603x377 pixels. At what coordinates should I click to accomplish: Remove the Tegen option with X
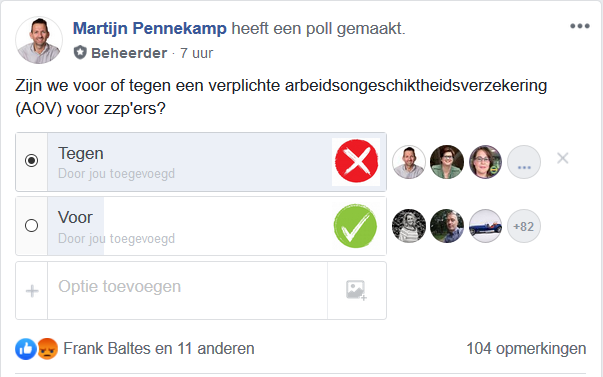pos(563,158)
